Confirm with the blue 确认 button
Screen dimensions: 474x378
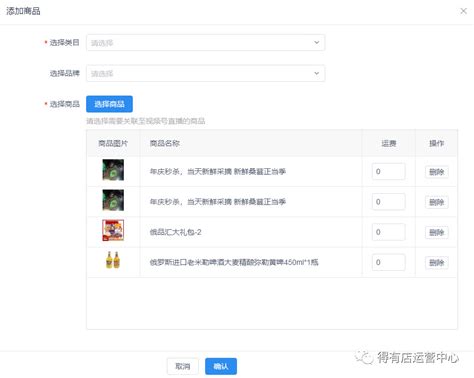[221, 366]
